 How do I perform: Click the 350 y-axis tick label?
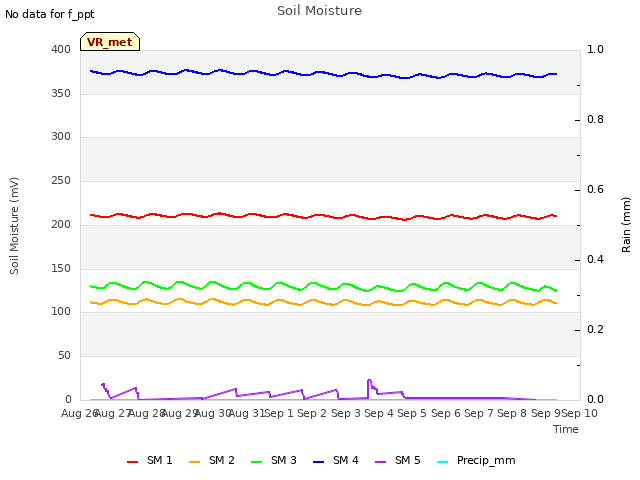coord(61,93)
